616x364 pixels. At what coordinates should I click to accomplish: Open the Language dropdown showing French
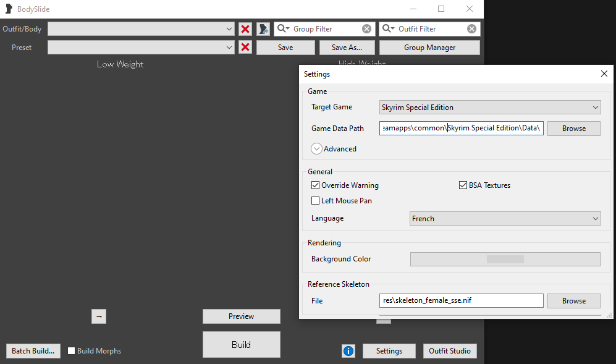pos(505,219)
